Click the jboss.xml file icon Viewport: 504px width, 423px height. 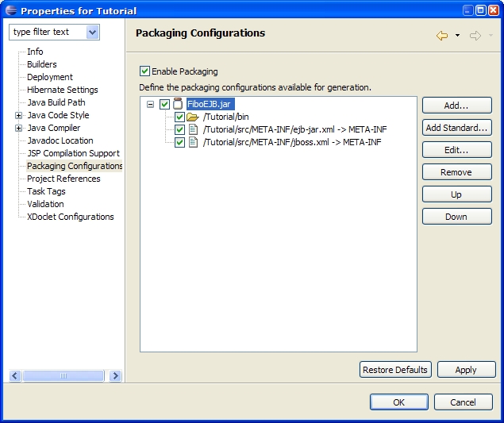click(193, 142)
